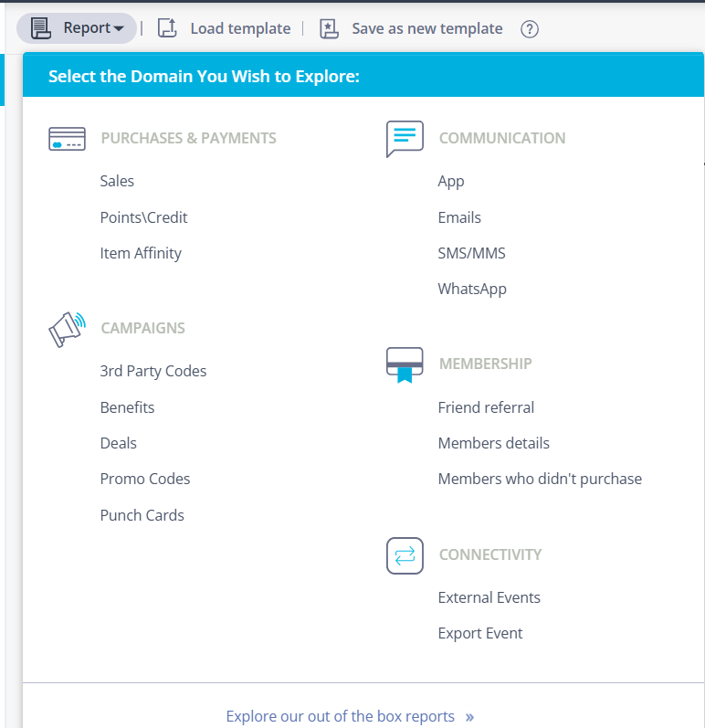Open External Events under Connectivity
Viewport: 705px width, 728px height.
click(489, 597)
